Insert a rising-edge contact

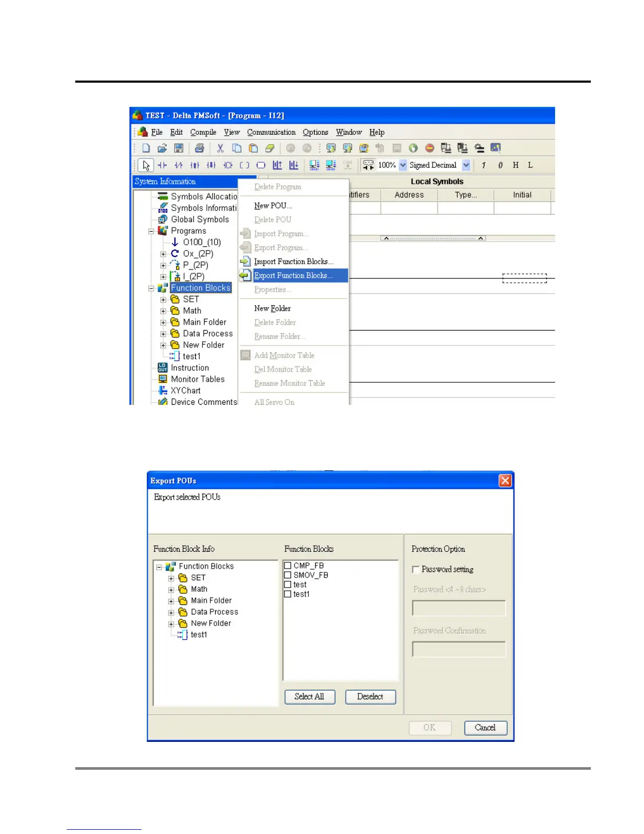(195, 165)
